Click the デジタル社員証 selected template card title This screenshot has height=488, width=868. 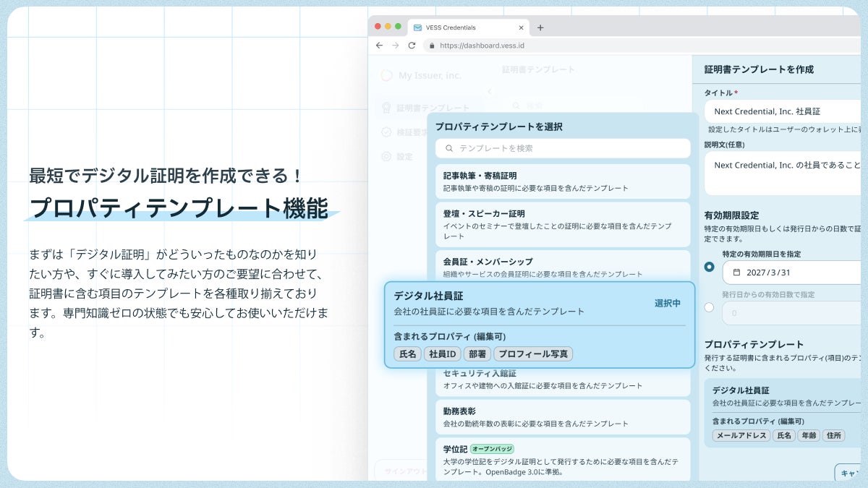(428, 296)
